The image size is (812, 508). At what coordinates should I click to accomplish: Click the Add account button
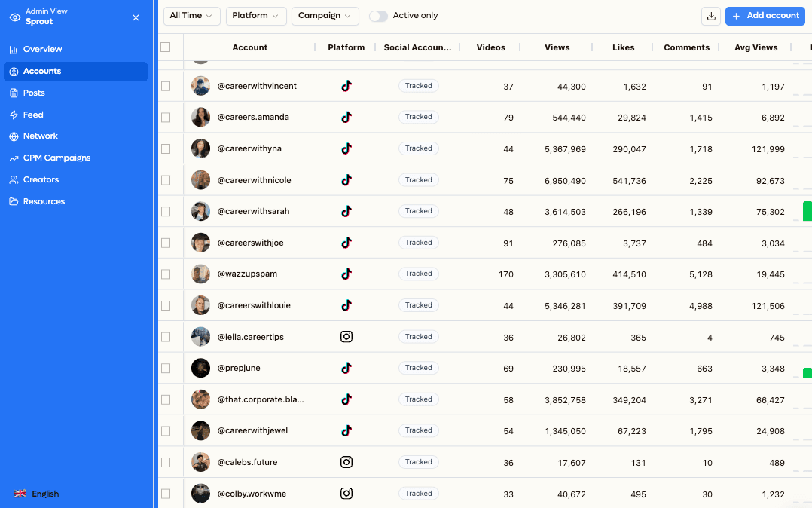tap(765, 16)
